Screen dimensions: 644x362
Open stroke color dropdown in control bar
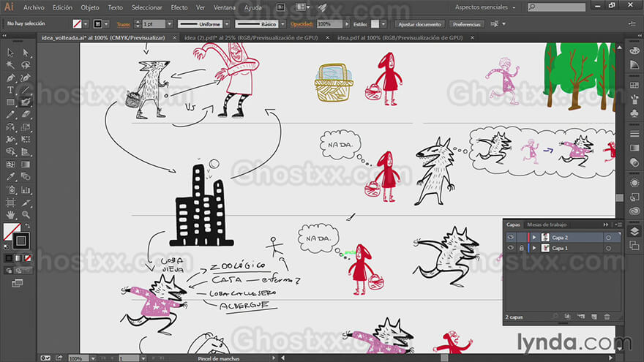point(106,24)
